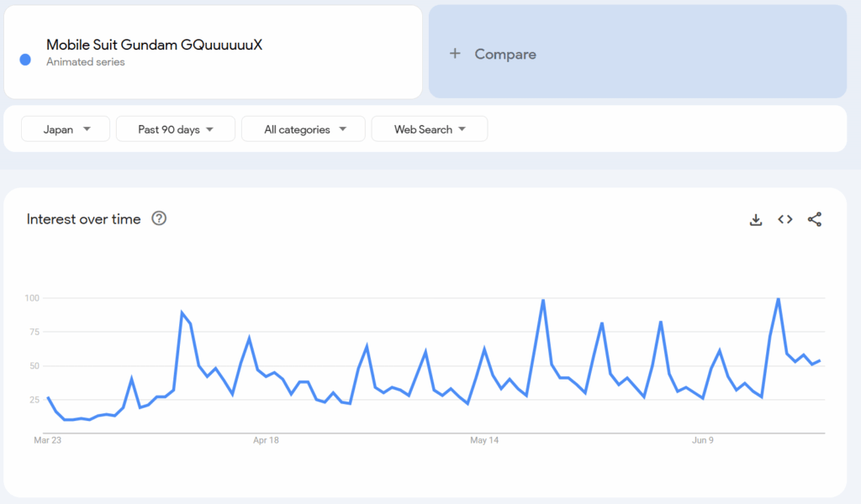
Task: Click the blue dot beside the search term
Action: (25, 60)
